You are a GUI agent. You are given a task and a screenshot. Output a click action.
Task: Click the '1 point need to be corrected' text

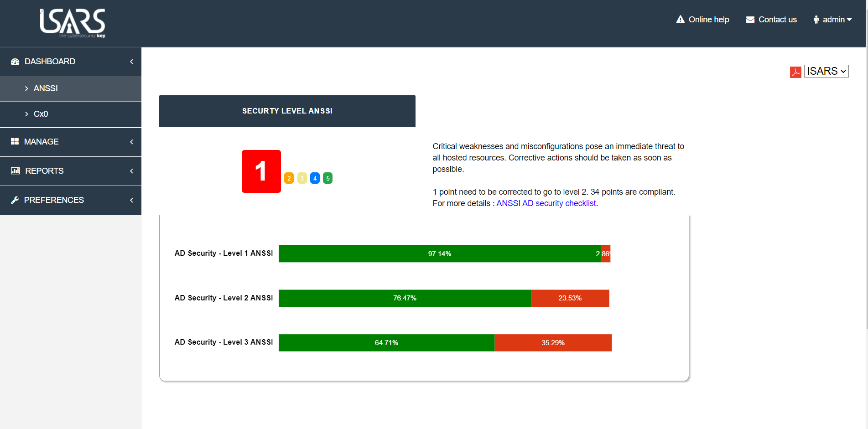[x=554, y=192]
